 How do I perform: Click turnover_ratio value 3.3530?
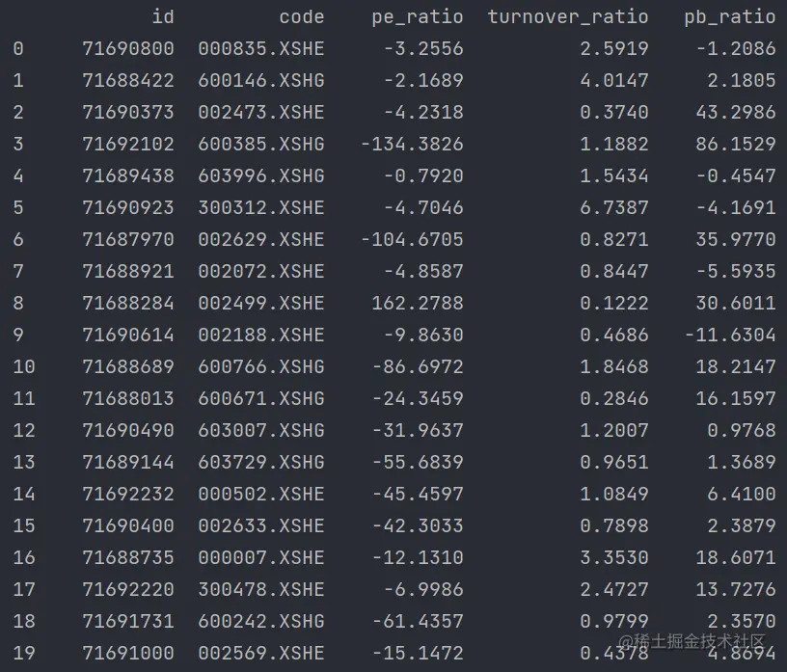click(x=614, y=557)
